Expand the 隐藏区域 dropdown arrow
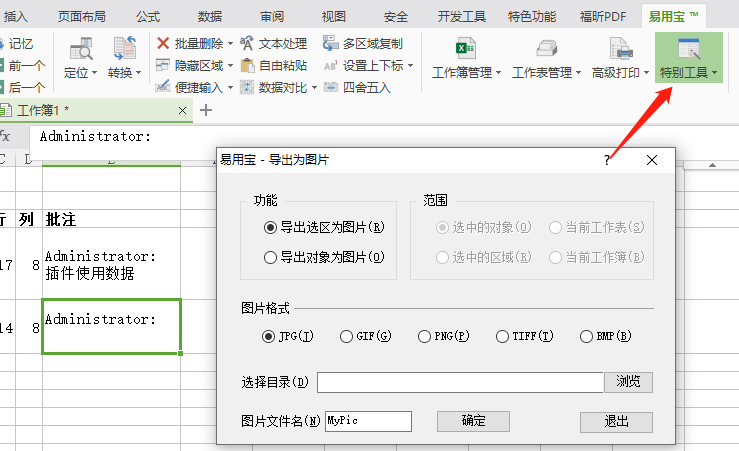This screenshot has width=739, height=451. coord(230,66)
